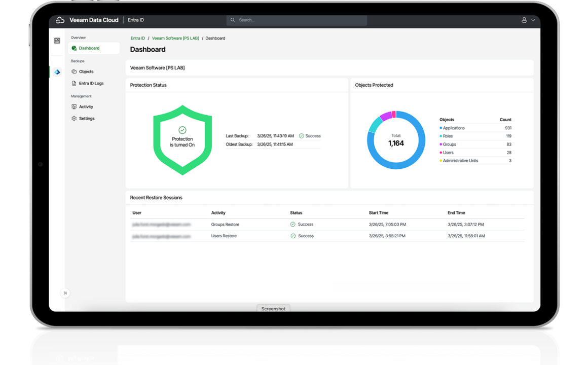588x365 pixels.
Task: Focus the Search input field
Action: click(x=297, y=20)
